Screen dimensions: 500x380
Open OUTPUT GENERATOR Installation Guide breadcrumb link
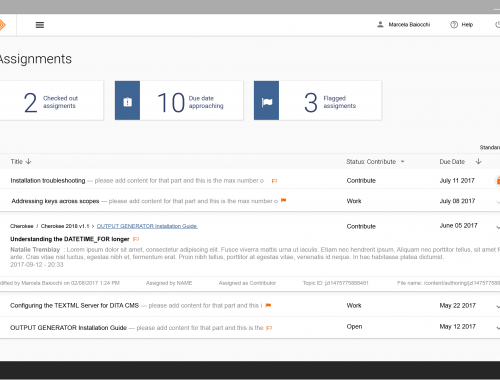click(147, 226)
